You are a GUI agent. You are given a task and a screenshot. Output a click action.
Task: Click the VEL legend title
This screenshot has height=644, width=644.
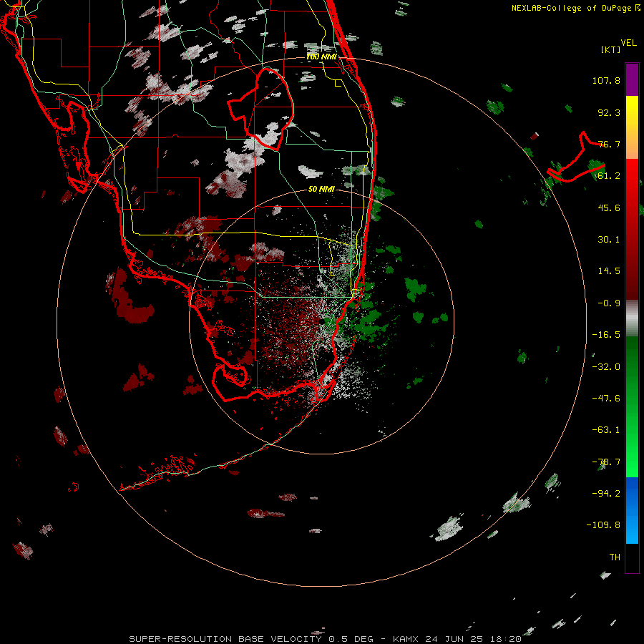(628, 42)
